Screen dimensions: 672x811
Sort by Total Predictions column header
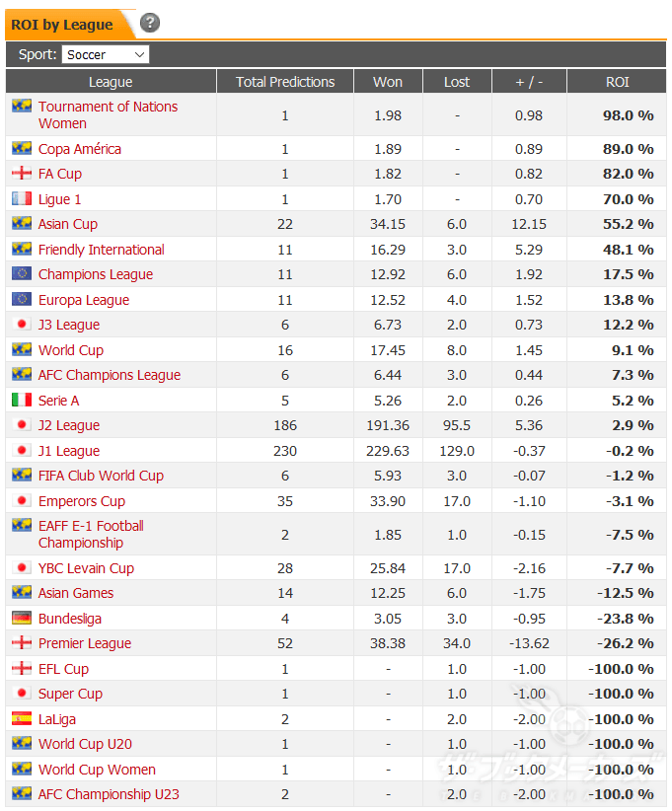285,82
